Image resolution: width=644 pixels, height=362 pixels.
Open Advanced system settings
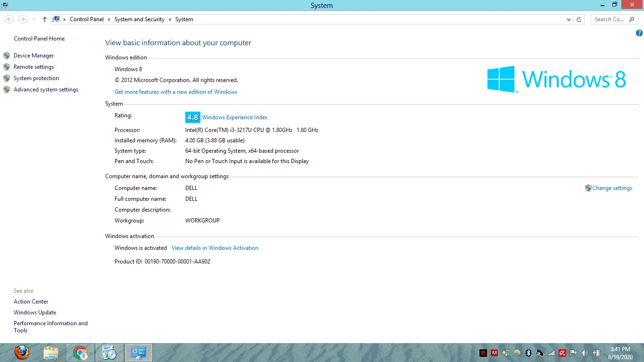tap(46, 90)
